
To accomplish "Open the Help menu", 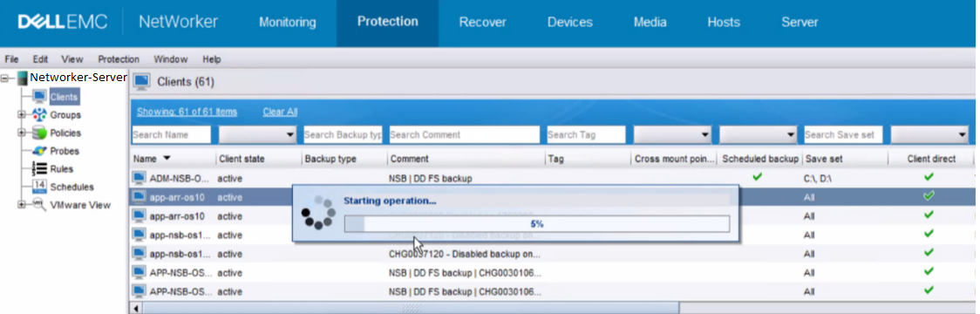I will tap(212, 59).
